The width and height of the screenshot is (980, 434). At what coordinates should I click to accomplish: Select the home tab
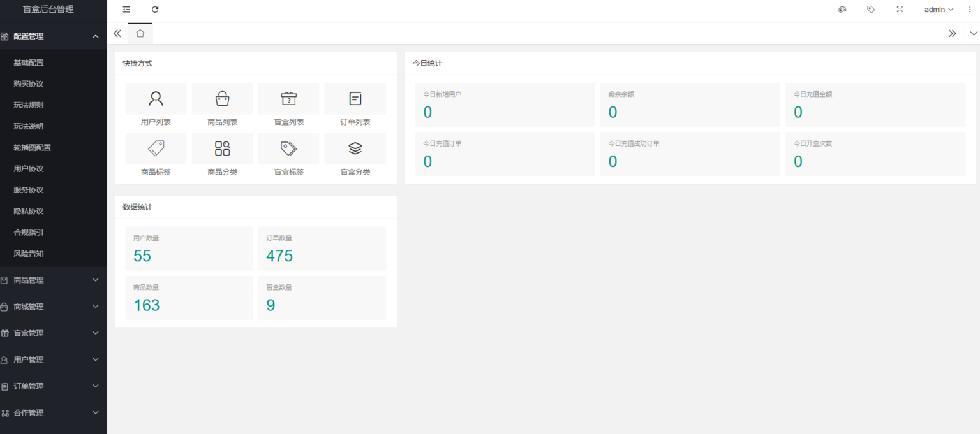(140, 34)
